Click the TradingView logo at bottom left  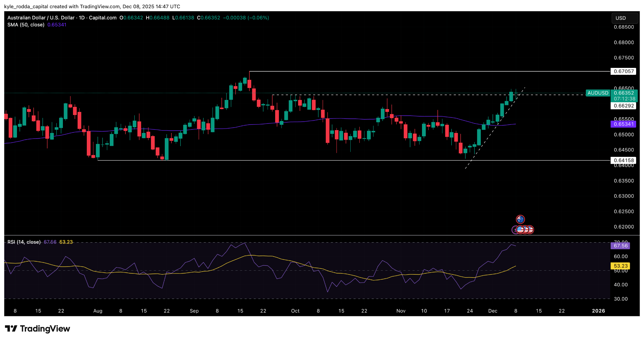pyautogui.click(x=37, y=329)
